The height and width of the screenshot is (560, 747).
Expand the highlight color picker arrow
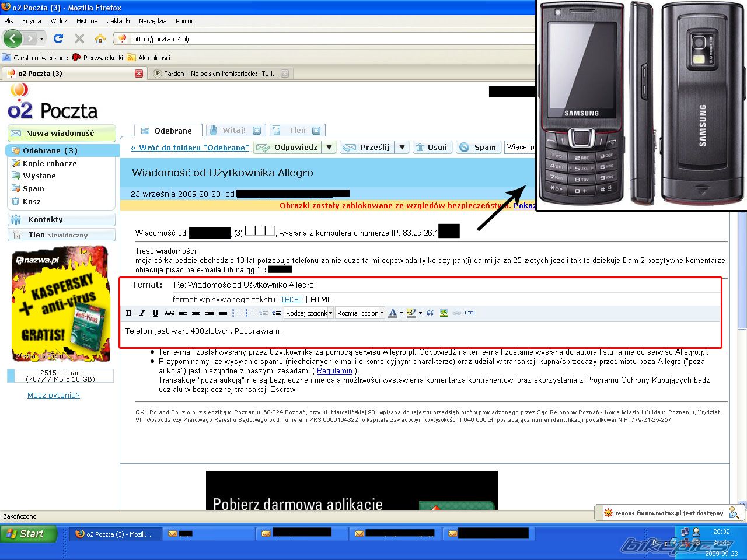pyautogui.click(x=420, y=313)
